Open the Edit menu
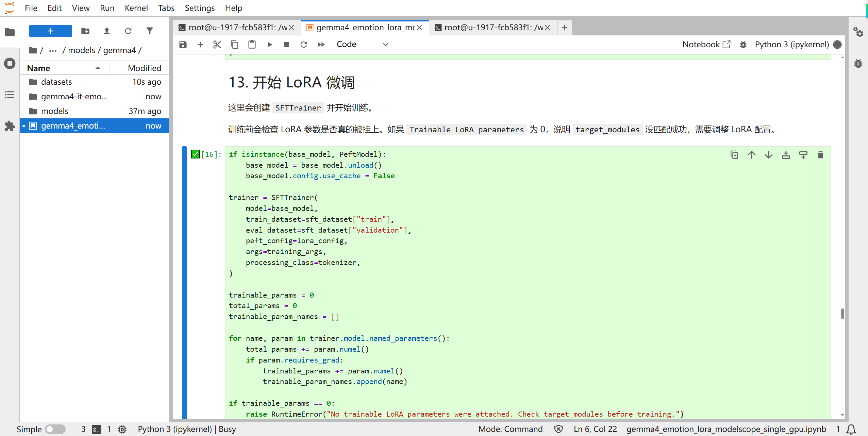 tap(54, 8)
